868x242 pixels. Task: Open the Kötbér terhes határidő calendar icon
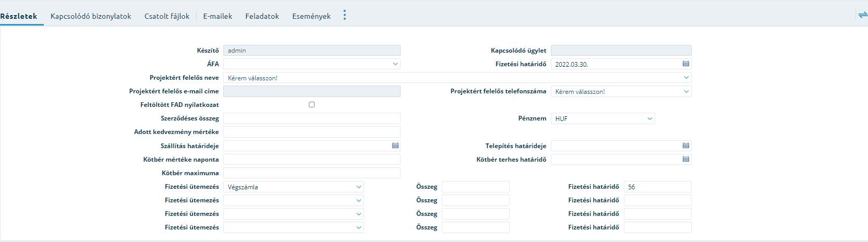(686, 159)
